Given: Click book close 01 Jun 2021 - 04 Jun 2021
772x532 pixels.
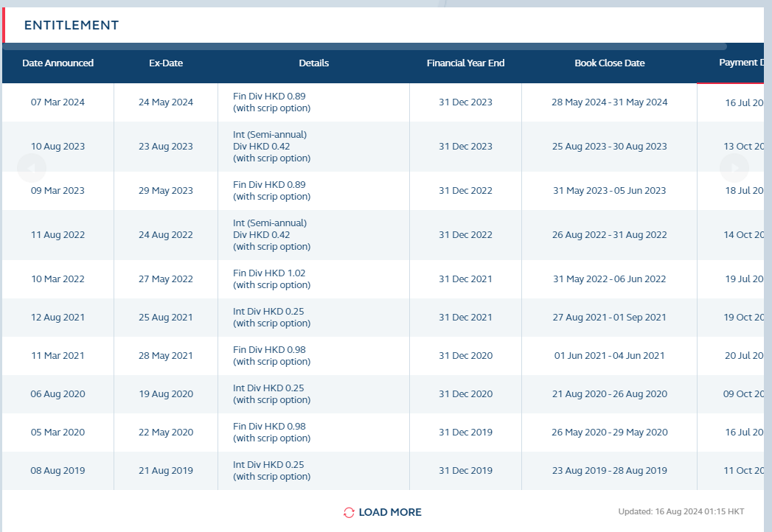Looking at the screenshot, I should (x=610, y=355).
